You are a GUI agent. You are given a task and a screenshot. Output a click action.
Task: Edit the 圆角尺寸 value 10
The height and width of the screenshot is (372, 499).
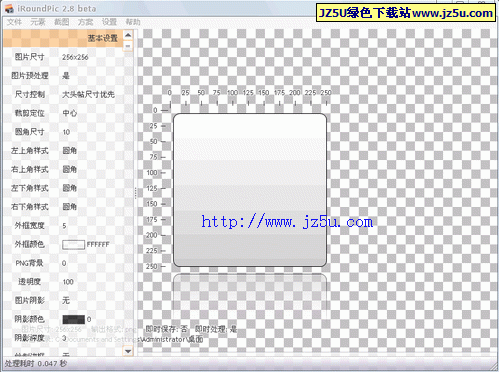(66, 132)
